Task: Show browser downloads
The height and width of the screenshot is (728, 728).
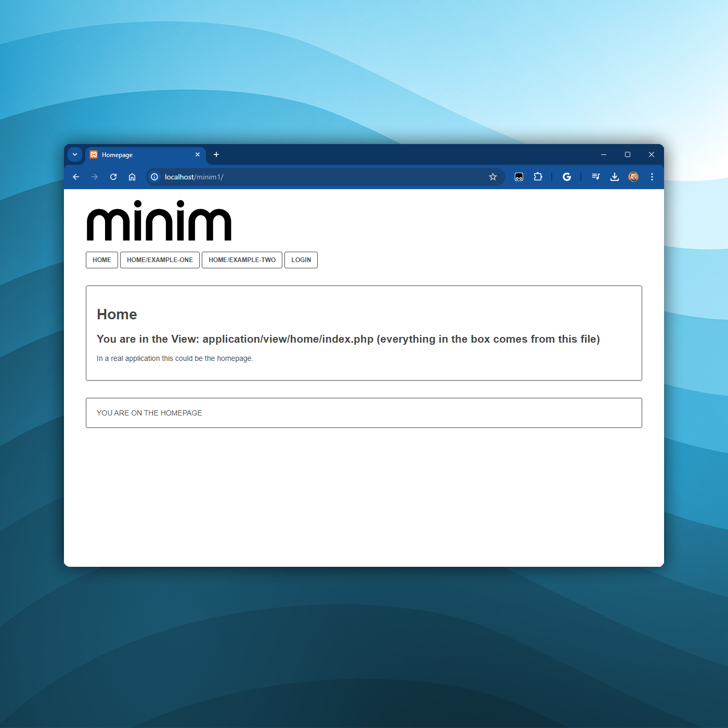Action: 615,177
